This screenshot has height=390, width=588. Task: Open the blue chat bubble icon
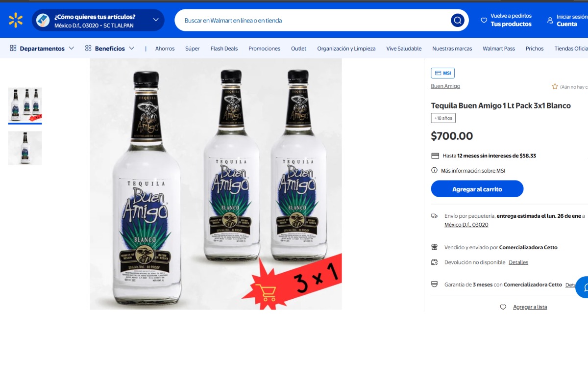point(583,287)
